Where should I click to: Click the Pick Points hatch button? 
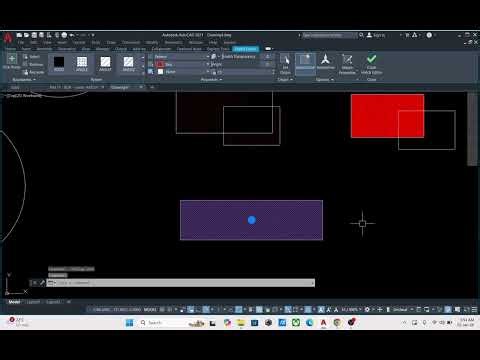[x=12, y=61]
